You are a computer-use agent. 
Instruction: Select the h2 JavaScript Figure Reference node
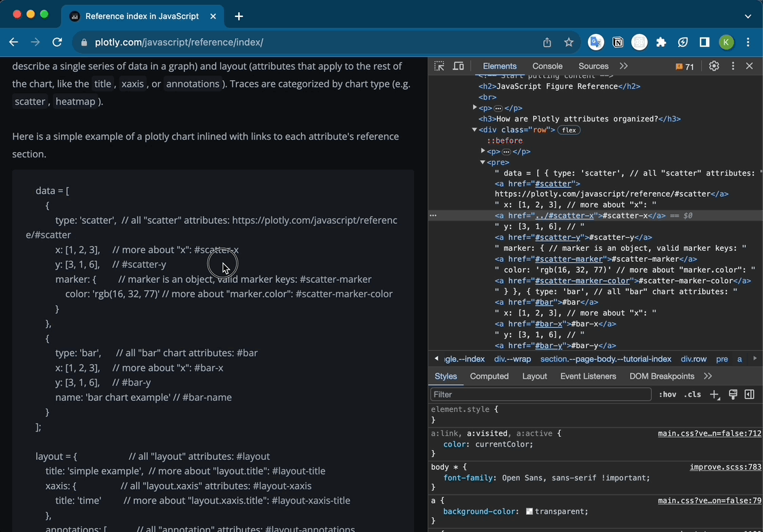coord(559,86)
